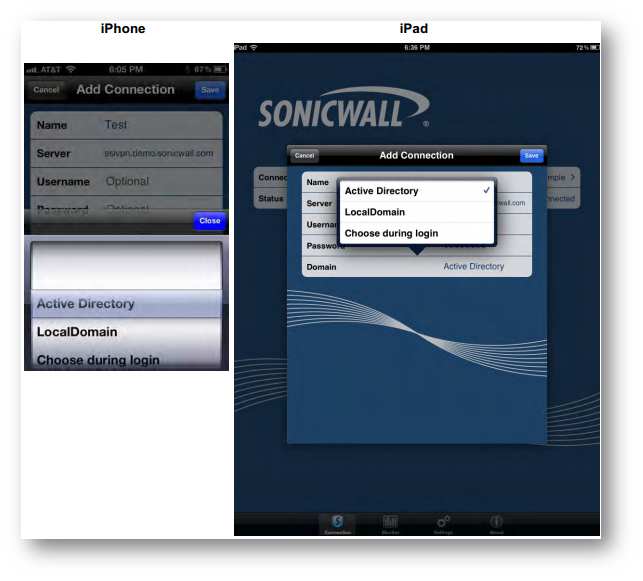The width and height of the screenshot is (643, 581).
Task: Open the Connection tab in iPad bar
Action: [337, 524]
